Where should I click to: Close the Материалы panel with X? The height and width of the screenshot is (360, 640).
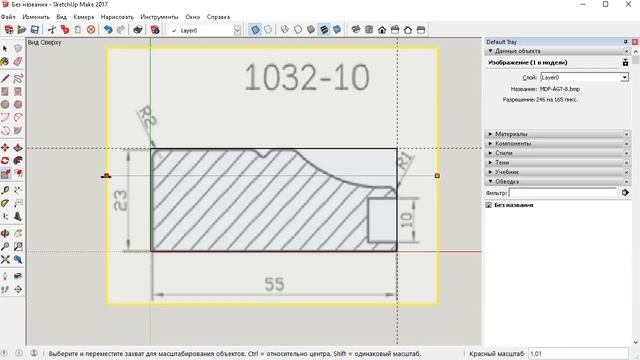point(627,134)
